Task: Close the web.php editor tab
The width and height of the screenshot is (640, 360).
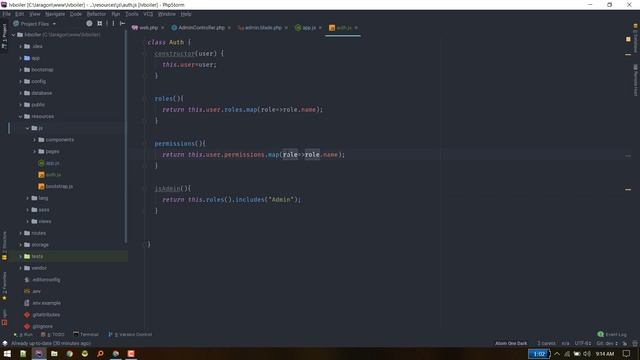Action: 162,28
